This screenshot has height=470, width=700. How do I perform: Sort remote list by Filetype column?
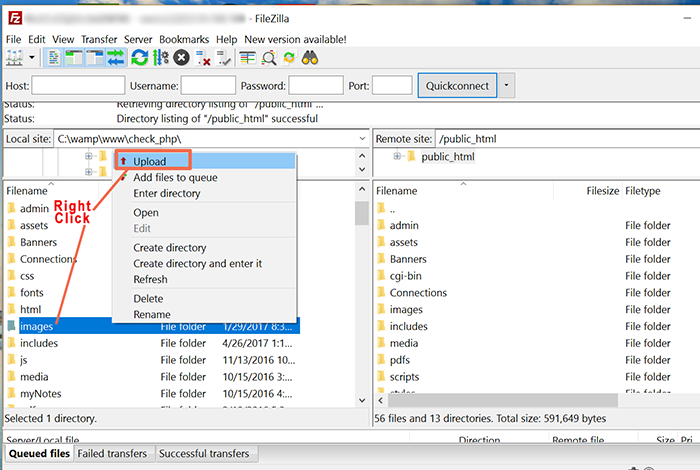click(x=642, y=191)
